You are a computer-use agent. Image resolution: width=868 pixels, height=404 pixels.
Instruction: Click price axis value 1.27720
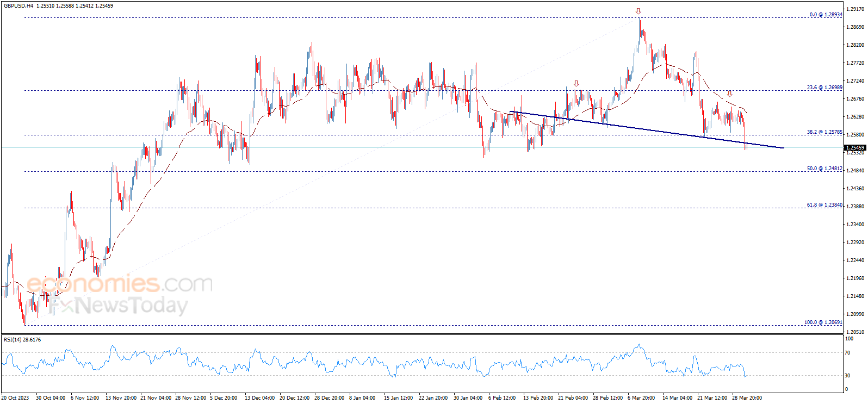pos(856,63)
